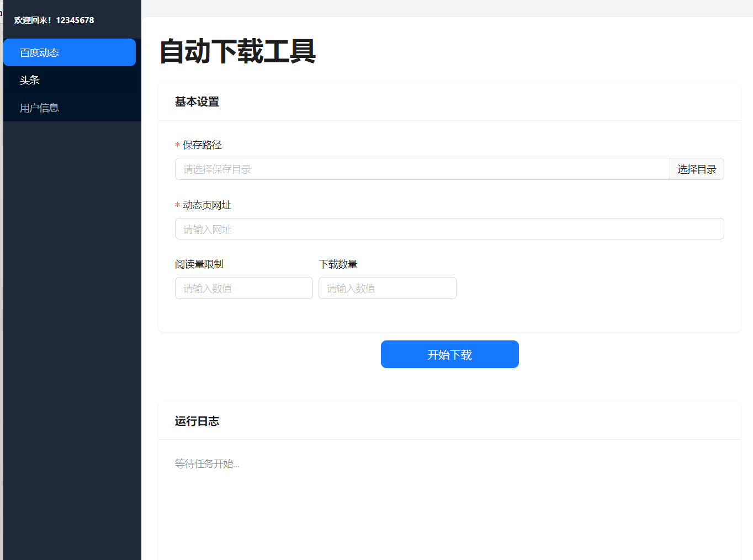Select the 下载数量 number input
753x560 pixels.
(387, 287)
